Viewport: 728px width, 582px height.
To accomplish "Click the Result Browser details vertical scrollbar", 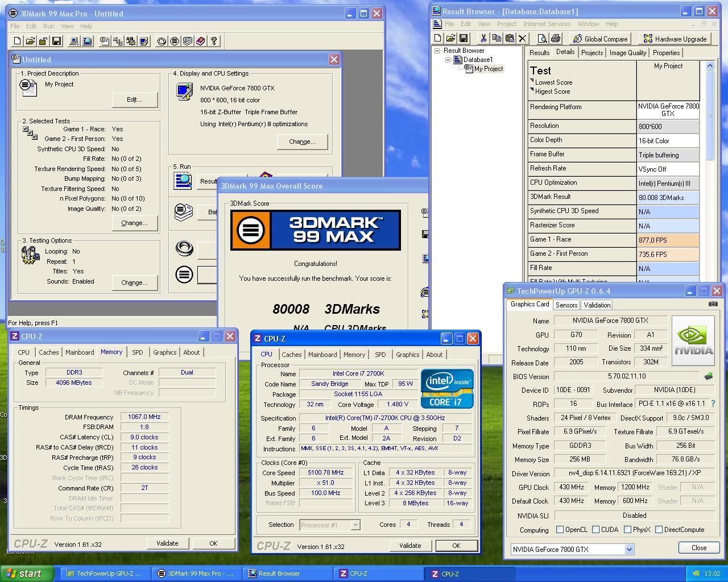I will 710,171.
